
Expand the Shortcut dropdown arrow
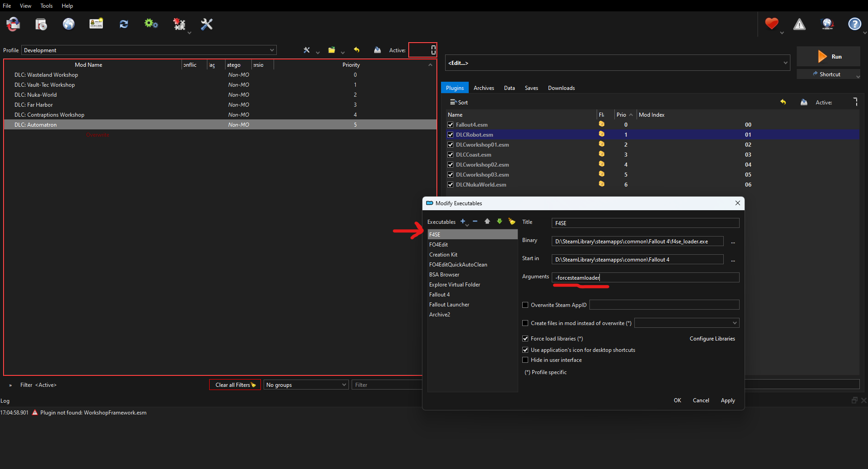coord(858,76)
